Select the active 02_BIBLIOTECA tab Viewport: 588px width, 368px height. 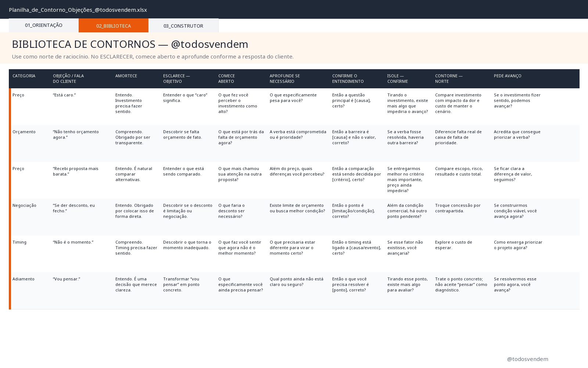tap(114, 26)
